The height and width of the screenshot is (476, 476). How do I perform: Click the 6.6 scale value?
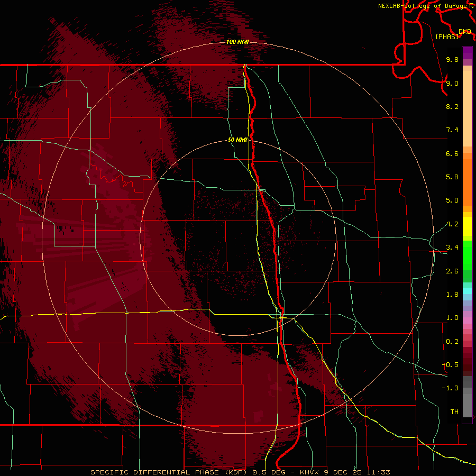[x=452, y=153]
